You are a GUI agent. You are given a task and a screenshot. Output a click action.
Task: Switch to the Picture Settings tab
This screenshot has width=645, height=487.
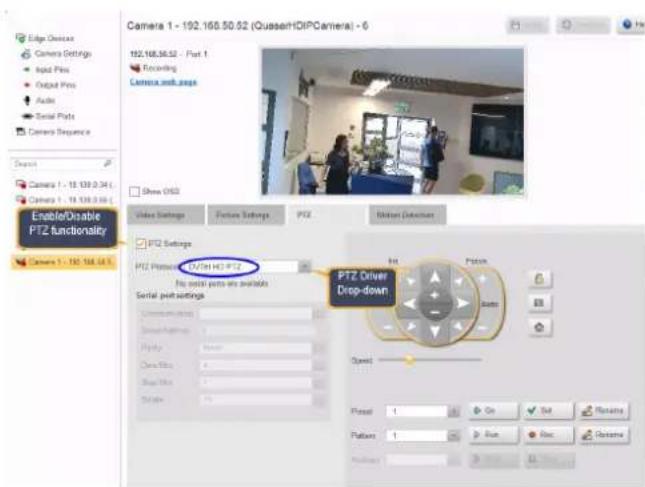pos(246,215)
